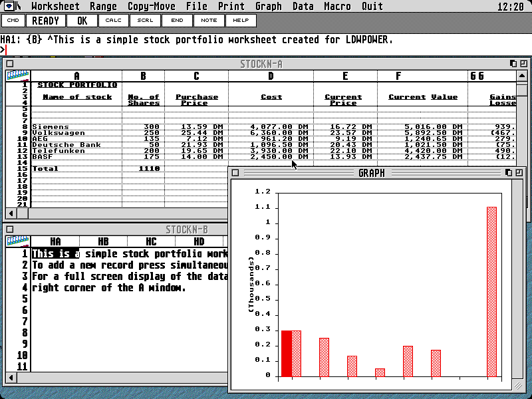This screenshot has height=399, width=532.
Task: Open the Graph menu
Action: point(269,7)
